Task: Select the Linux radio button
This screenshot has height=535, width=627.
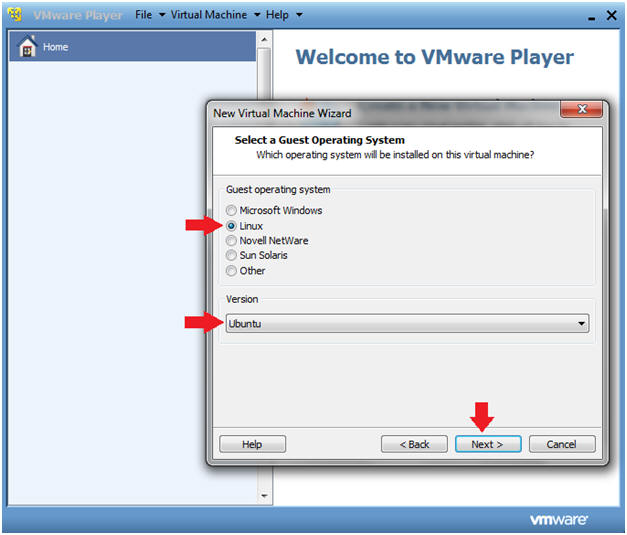Action: tap(231, 226)
